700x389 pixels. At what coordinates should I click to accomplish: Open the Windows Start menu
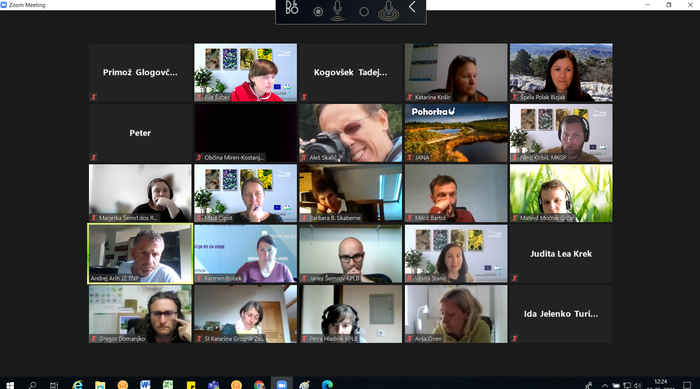click(10, 385)
